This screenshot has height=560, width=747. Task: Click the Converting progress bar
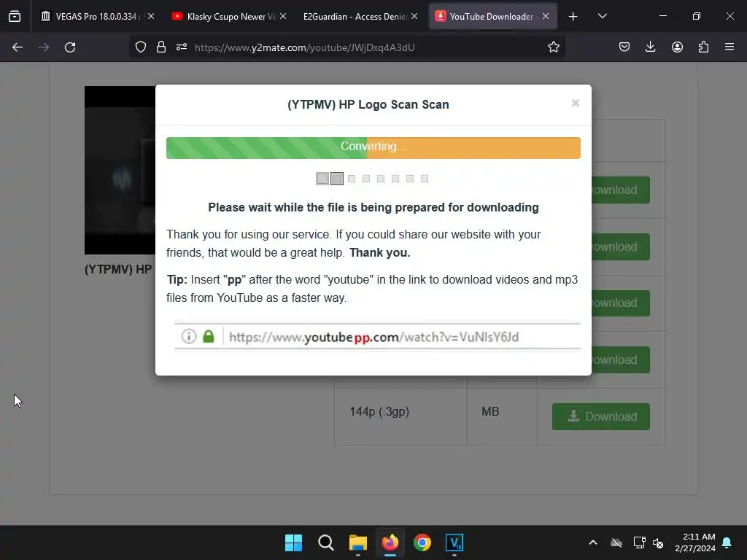tap(373, 147)
